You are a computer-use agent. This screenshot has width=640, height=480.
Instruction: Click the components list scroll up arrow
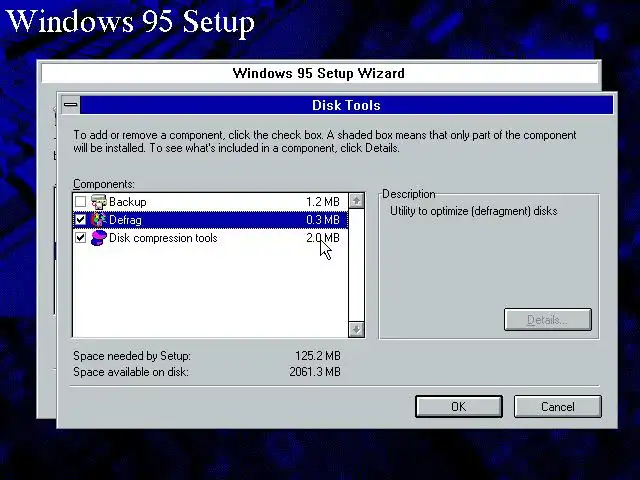pos(356,201)
